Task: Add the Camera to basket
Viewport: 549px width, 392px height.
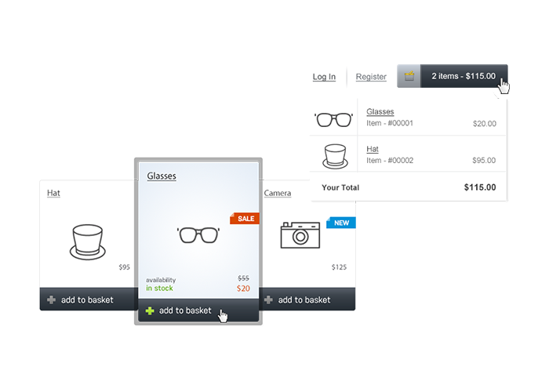Action: click(x=304, y=299)
